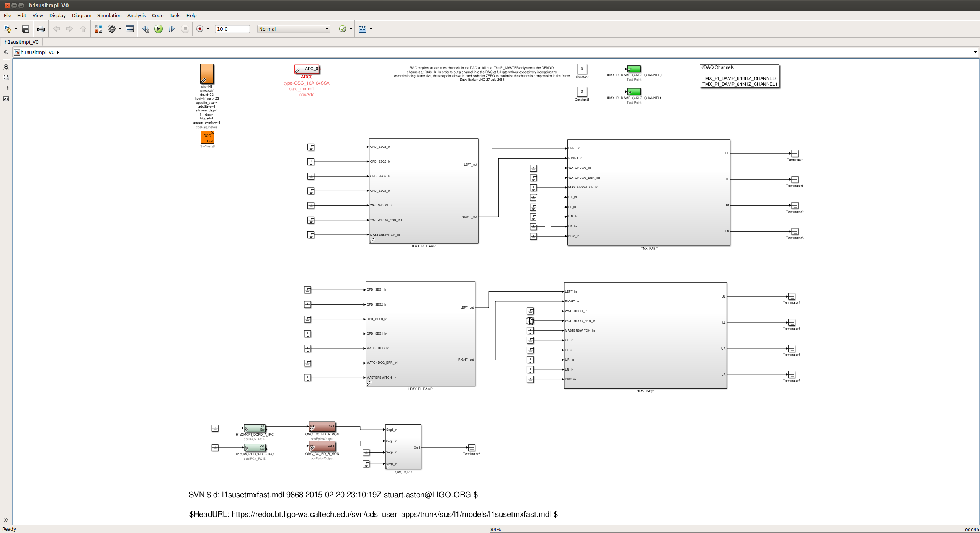Open the Library Browser icon

click(x=98, y=29)
